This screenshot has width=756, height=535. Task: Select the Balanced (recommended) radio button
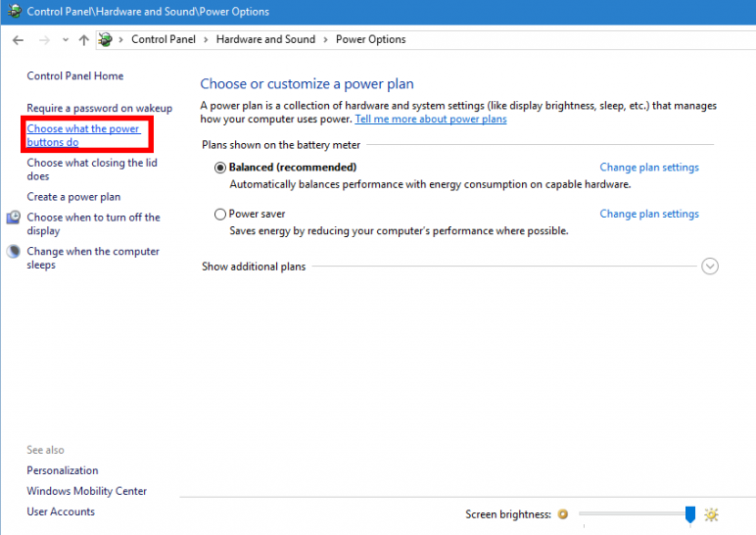(220, 168)
